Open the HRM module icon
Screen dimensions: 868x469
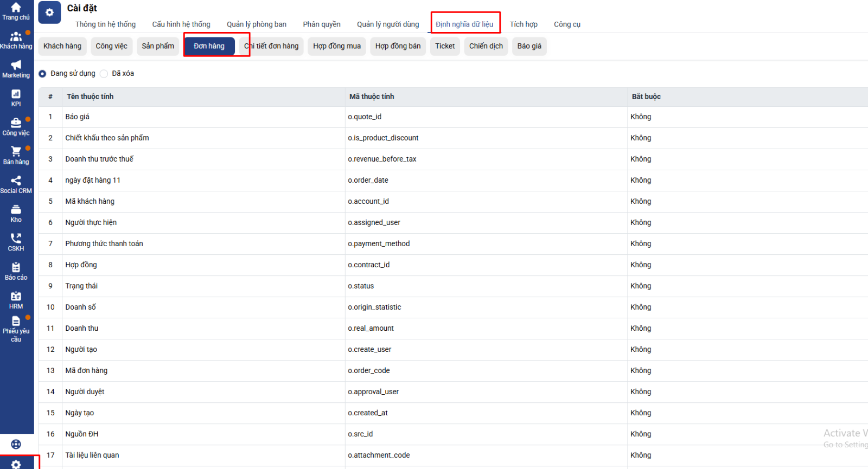(x=16, y=300)
